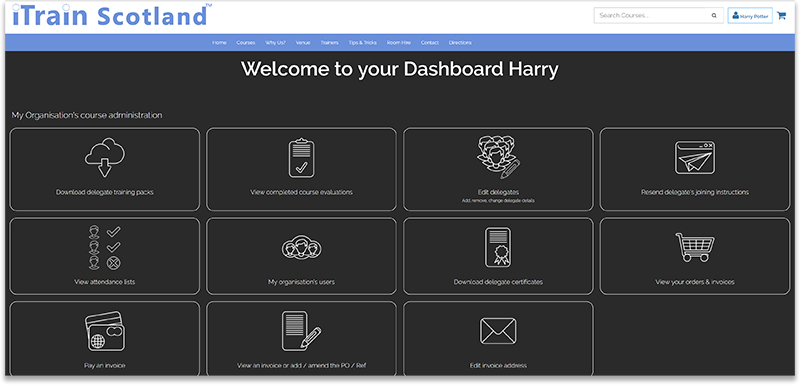Open the Why Us? menu item

(276, 43)
